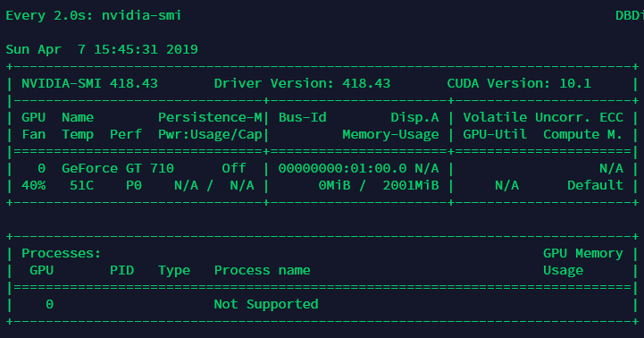The height and width of the screenshot is (338, 644).
Task: Click the CUDA Version 10.1 text
Action: pos(519,83)
